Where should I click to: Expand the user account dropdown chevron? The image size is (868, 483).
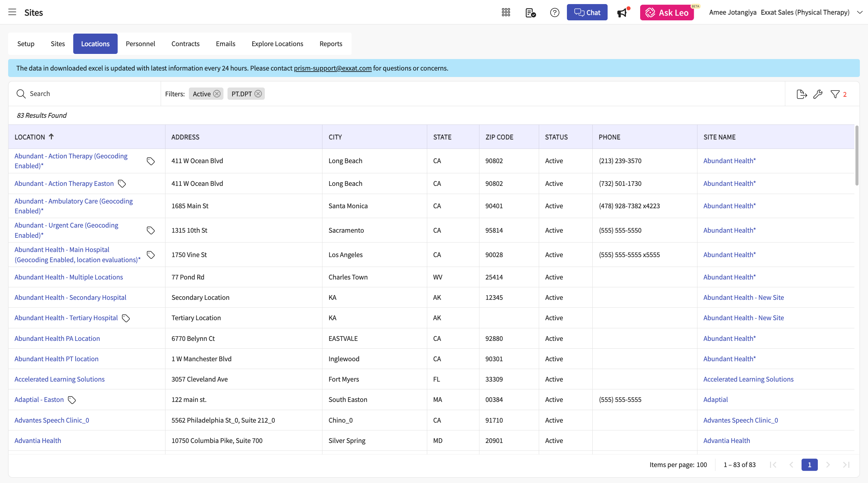pyautogui.click(x=860, y=12)
